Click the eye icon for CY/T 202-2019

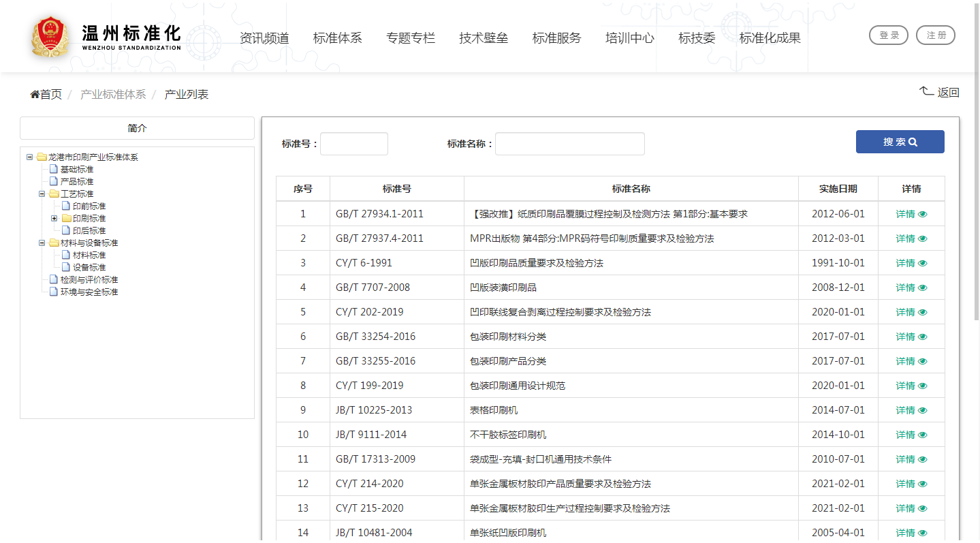pos(923,312)
